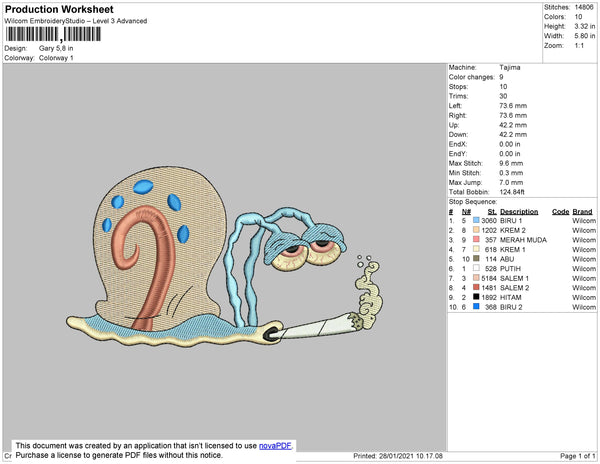Click the 'Colorway 1' value
Image resolution: width=600 pixels, height=464 pixels.
[56, 58]
